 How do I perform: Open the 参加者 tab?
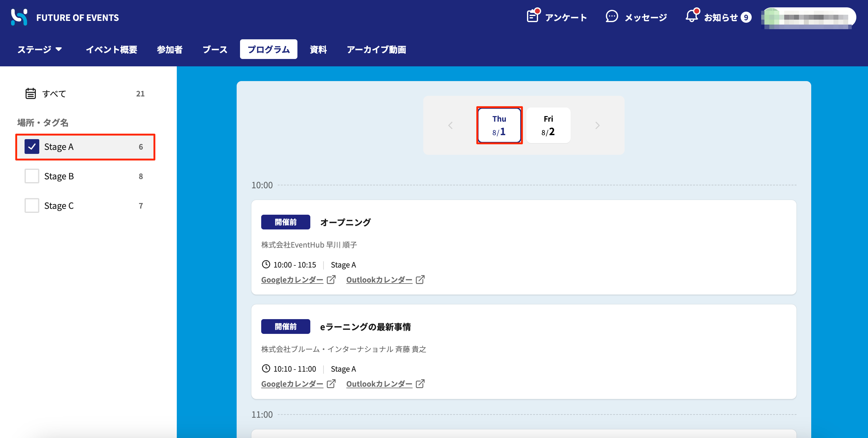point(170,49)
